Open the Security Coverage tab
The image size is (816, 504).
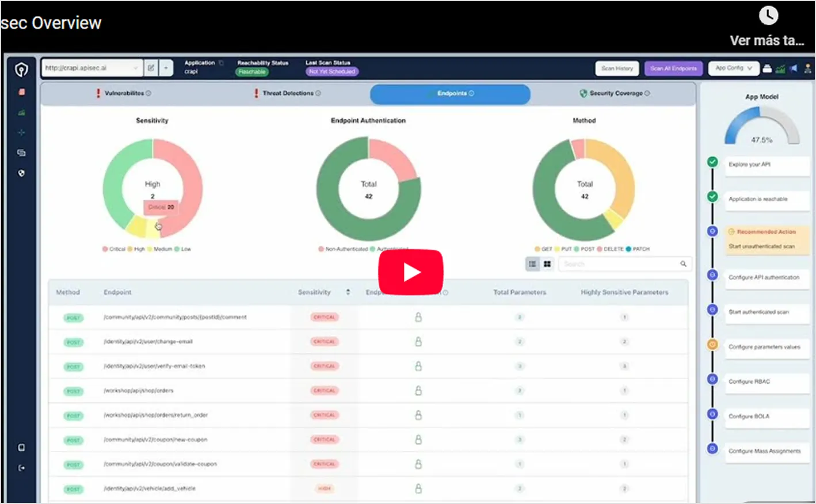pos(615,93)
